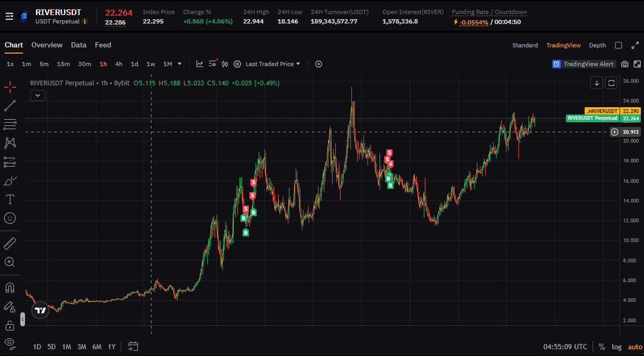Switch to the Chart tab
The width and height of the screenshot is (644, 356).
click(14, 45)
